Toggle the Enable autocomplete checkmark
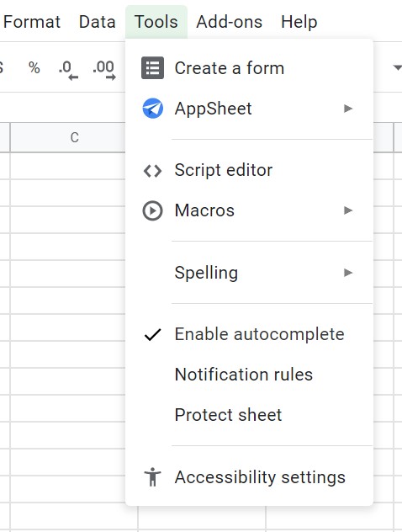The width and height of the screenshot is (402, 532). (x=152, y=334)
